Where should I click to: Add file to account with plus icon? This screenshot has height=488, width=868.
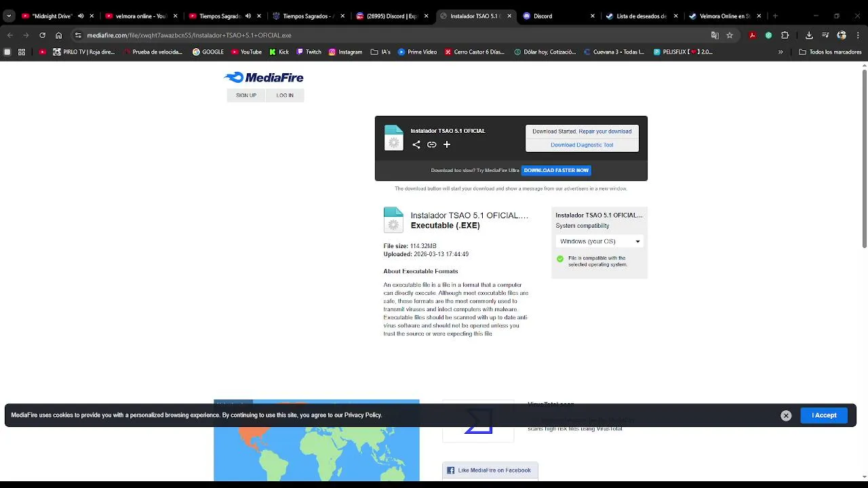coord(447,144)
